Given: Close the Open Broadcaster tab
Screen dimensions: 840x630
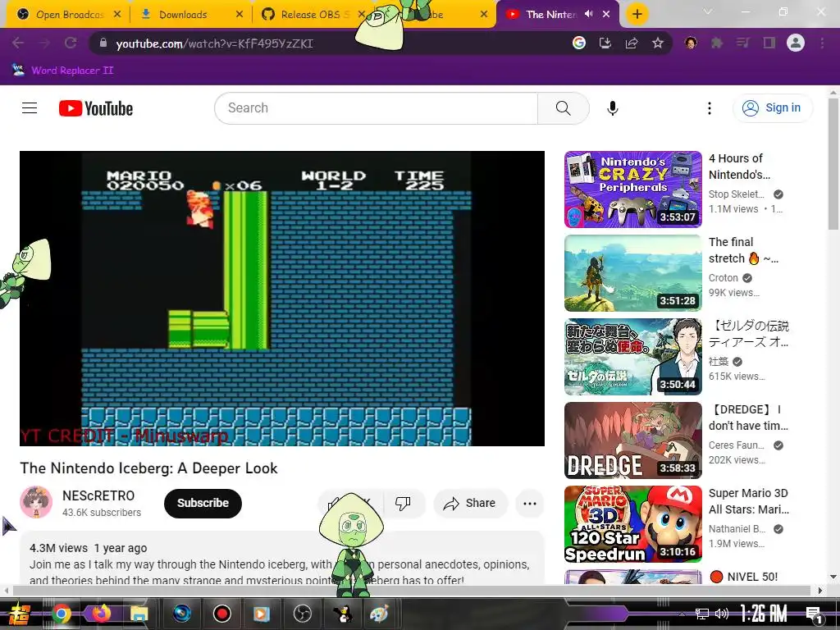Looking at the screenshot, I should point(117,15).
